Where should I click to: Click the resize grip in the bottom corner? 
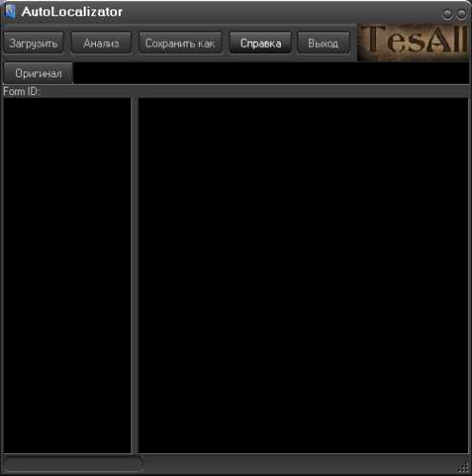point(464,467)
